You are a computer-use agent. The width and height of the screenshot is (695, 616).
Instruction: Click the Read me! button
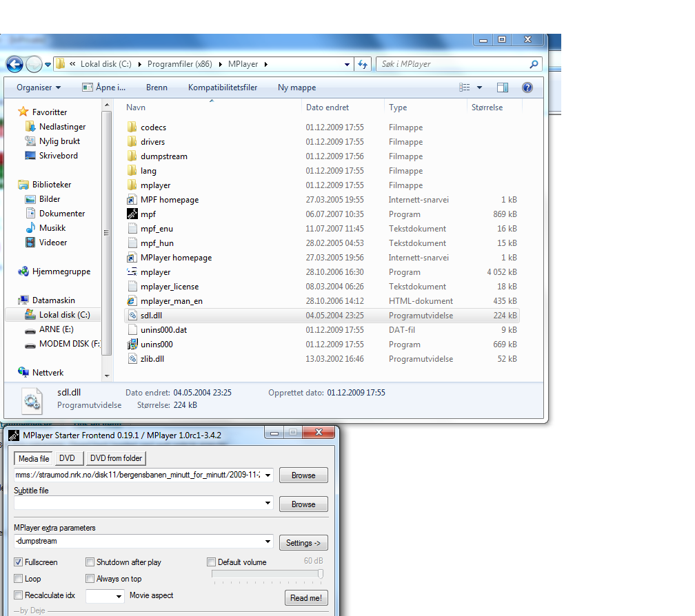pyautogui.click(x=306, y=598)
